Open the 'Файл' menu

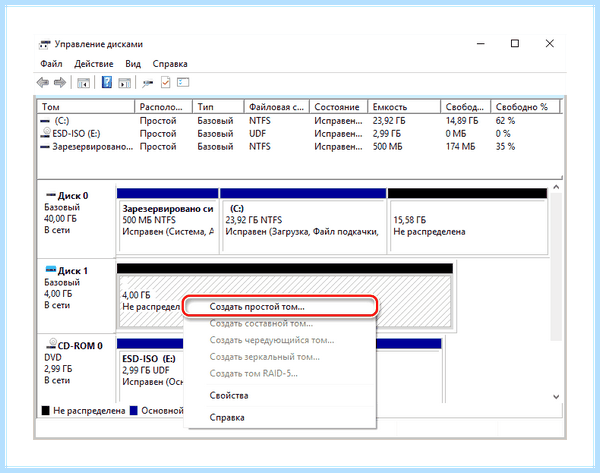[x=51, y=64]
